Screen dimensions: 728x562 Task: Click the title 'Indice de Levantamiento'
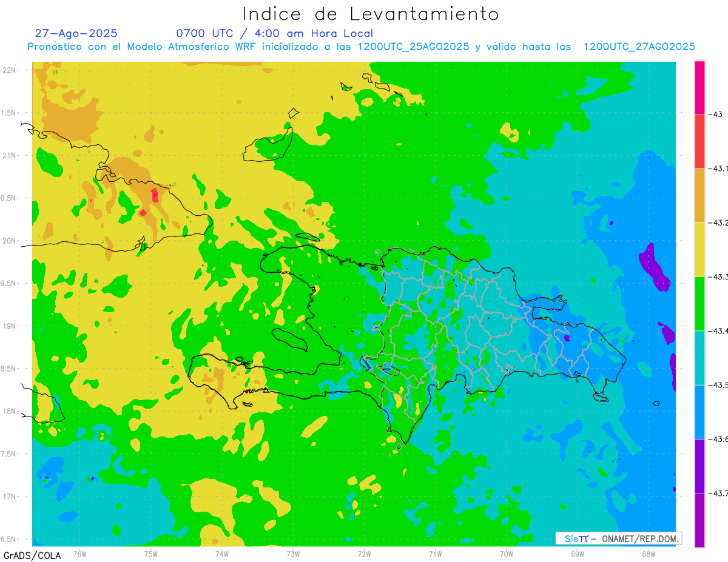click(371, 13)
